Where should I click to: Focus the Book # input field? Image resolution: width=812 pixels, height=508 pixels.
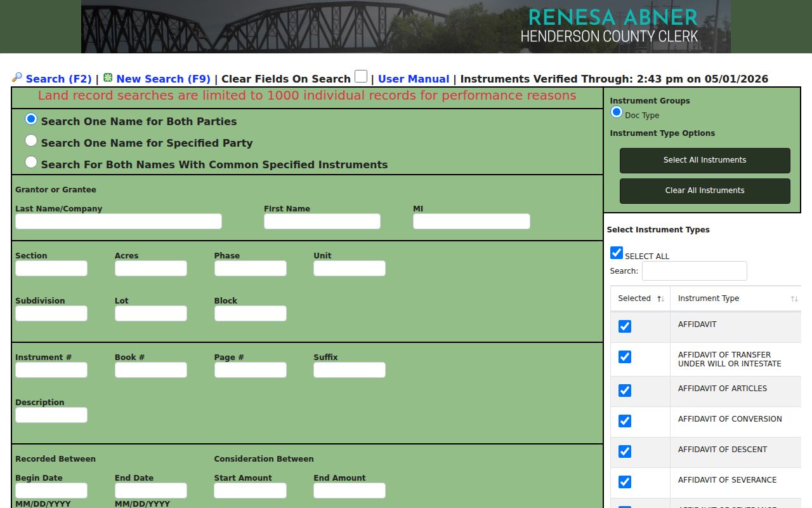pyautogui.click(x=151, y=370)
